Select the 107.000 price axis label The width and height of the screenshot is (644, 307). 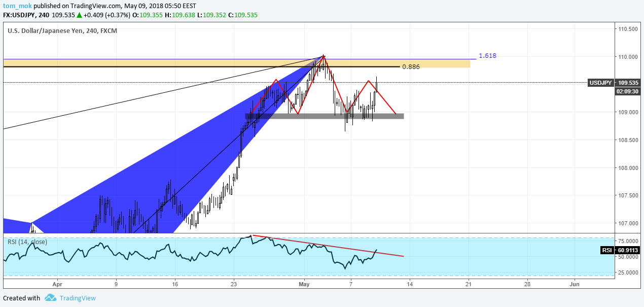pyautogui.click(x=628, y=223)
